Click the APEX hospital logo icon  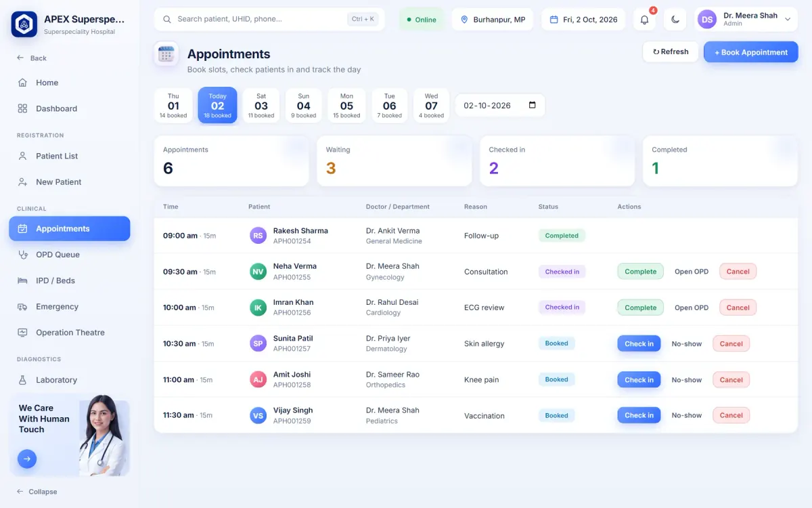tap(24, 24)
